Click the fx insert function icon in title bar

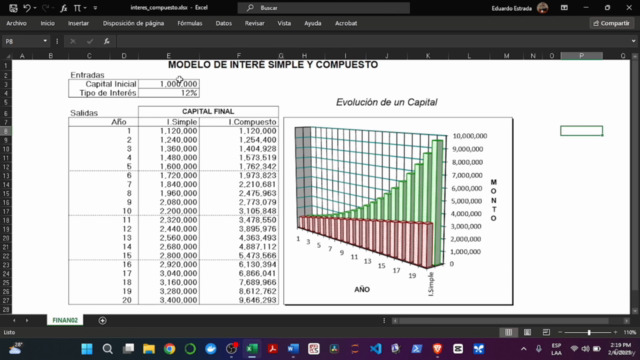pos(64,8)
